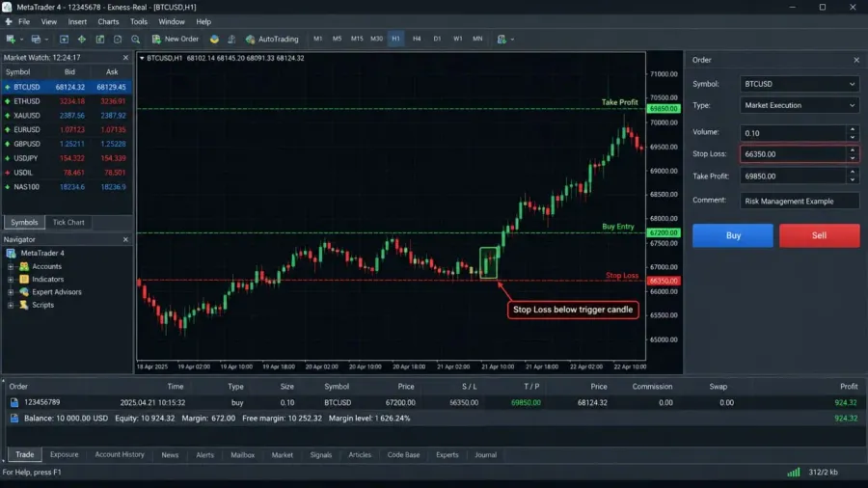Open the File menu
This screenshot has height=488, width=868.
point(24,21)
